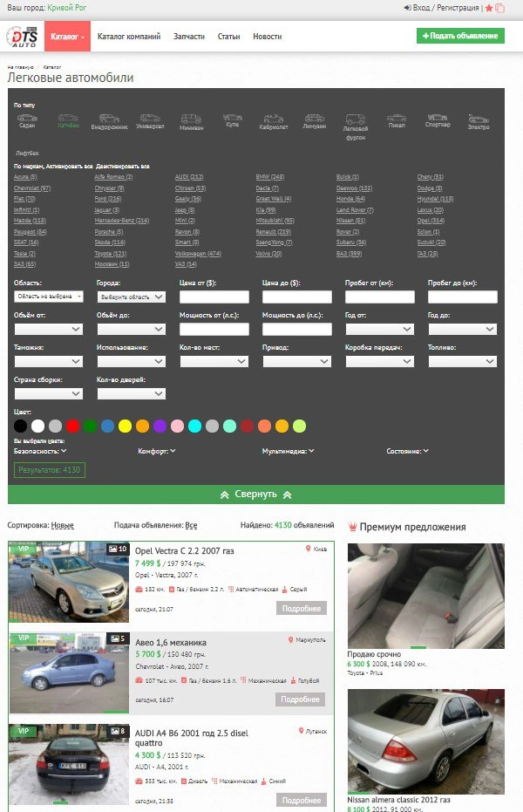Click the Цена от ($) input field
Viewport: 523px width, 812px height.
pos(214,297)
